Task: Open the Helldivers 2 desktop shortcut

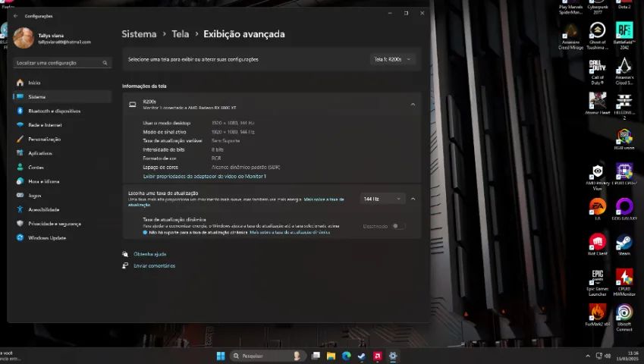Action: pos(624,106)
